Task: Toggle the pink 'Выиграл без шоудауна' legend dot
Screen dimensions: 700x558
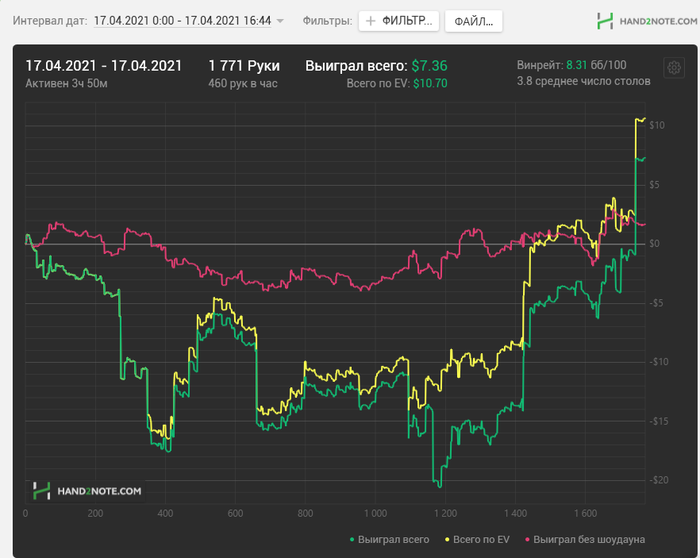Action: (527, 540)
